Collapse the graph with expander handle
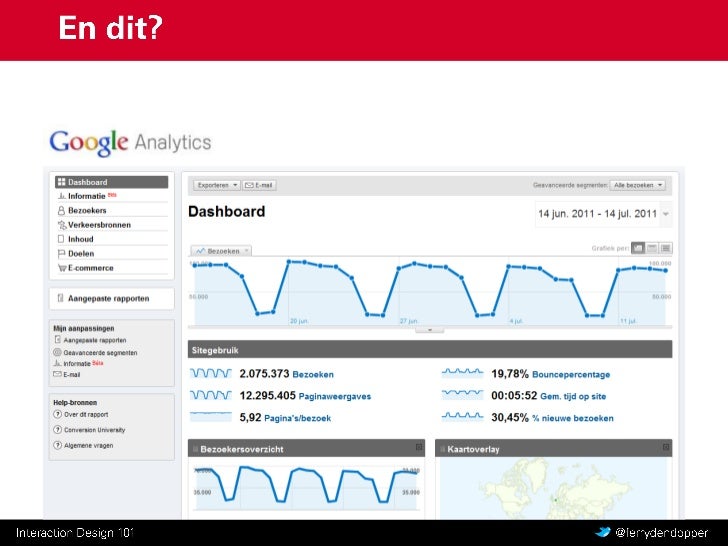Screen dimensions: 728x546 pos(429,330)
